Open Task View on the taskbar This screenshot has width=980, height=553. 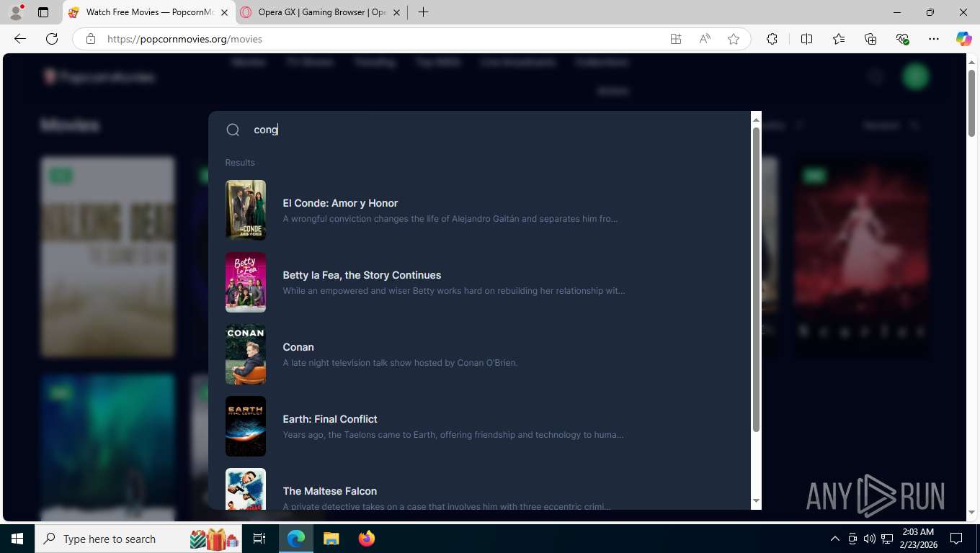[259, 539]
